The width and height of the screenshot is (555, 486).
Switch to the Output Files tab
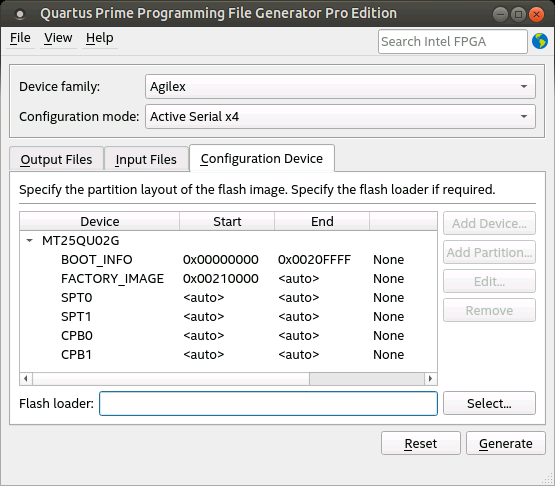[56, 159]
